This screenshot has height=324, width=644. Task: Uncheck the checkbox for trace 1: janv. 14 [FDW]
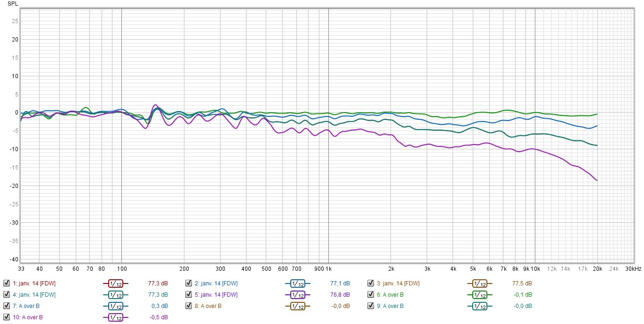click(x=6, y=283)
